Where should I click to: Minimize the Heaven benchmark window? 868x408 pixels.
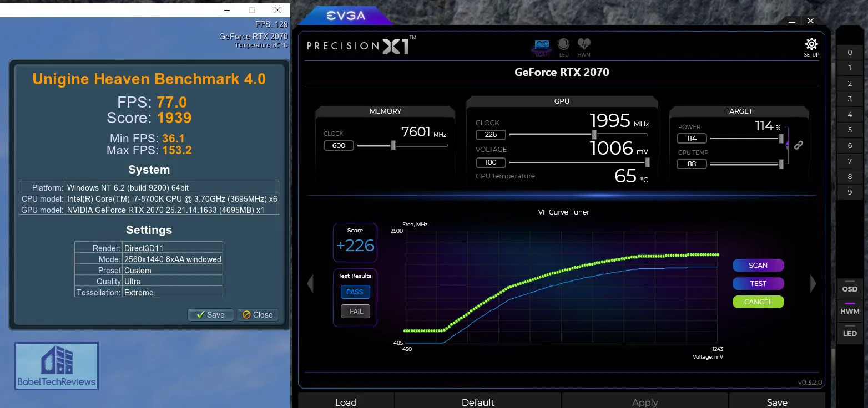(226, 9)
